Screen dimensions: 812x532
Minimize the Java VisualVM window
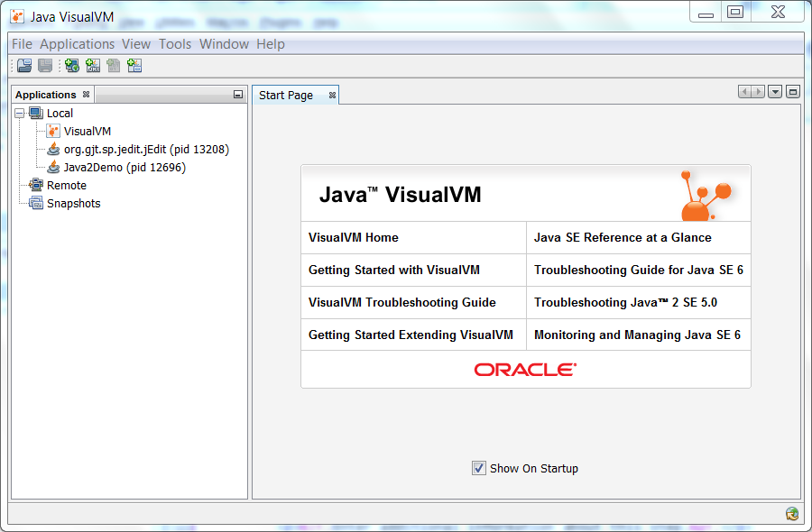706,13
